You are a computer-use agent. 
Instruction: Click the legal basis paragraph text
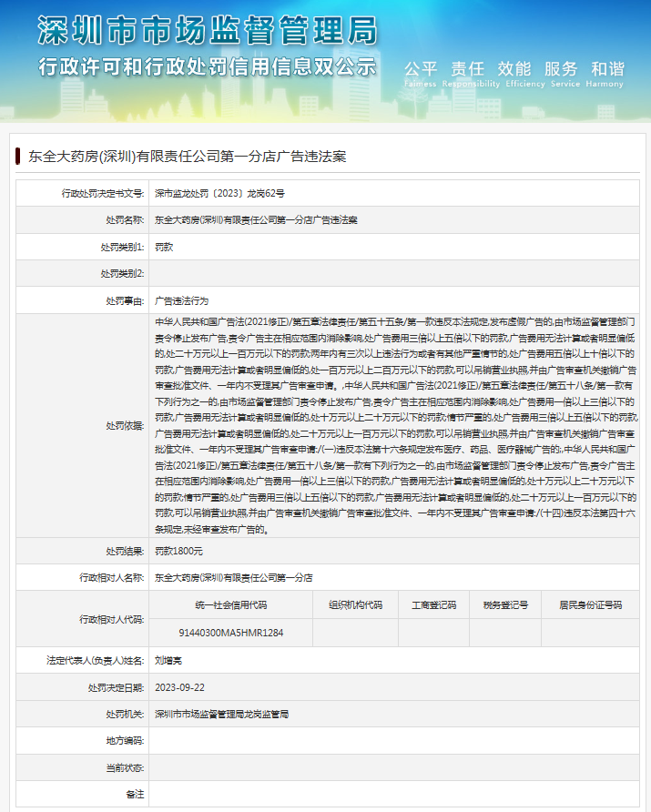pyautogui.click(x=396, y=426)
